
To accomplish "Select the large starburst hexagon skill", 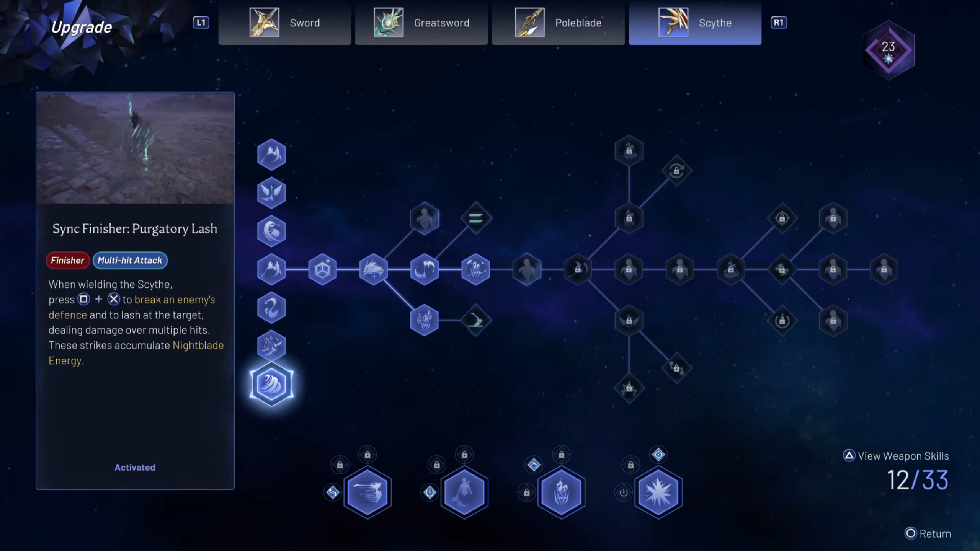I will coord(658,492).
